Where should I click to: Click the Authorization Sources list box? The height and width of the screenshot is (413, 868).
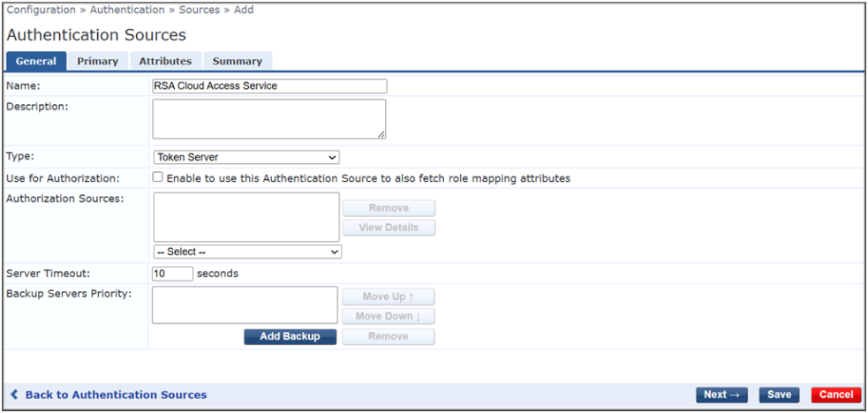(246, 217)
